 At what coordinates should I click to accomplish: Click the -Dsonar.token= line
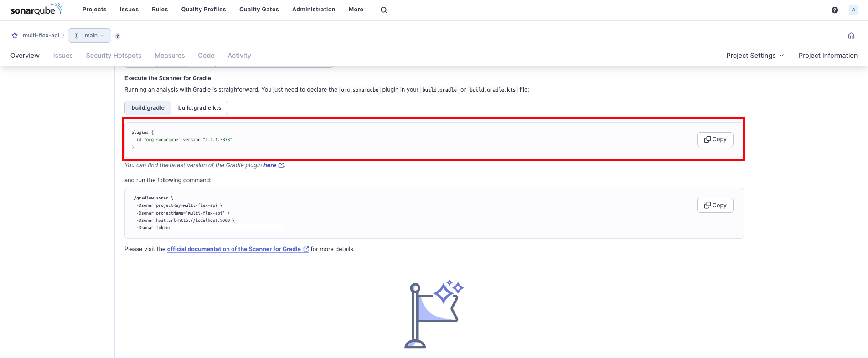coord(154,228)
